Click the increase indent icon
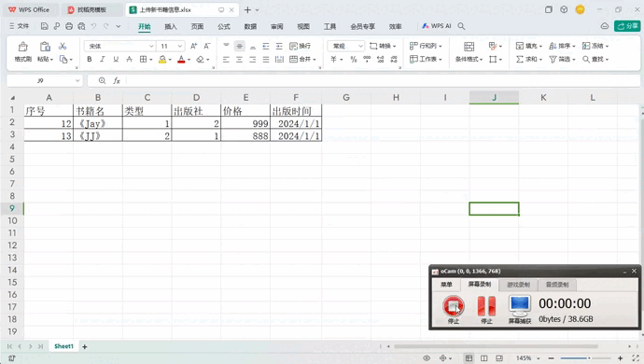This screenshot has width=644, height=364. (279, 46)
